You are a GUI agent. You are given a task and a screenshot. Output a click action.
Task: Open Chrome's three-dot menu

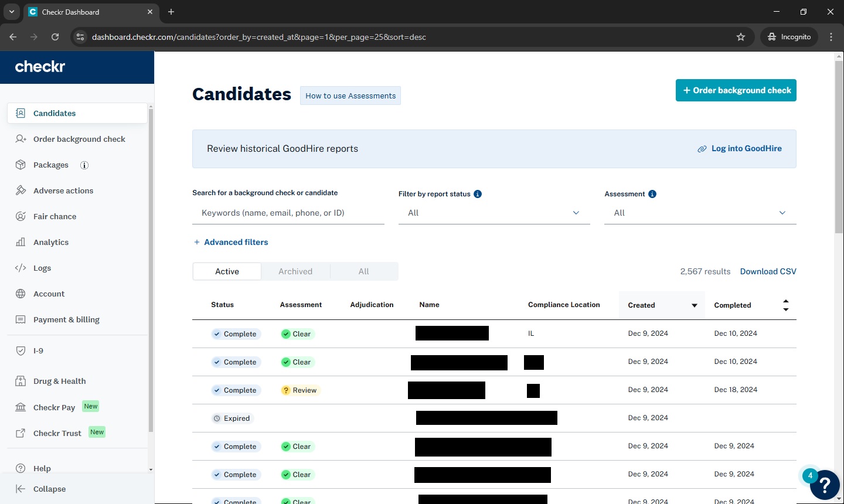(831, 37)
